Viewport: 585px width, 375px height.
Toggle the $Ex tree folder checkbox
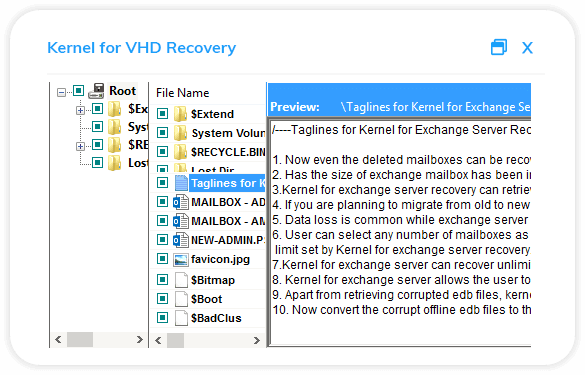[x=97, y=109]
